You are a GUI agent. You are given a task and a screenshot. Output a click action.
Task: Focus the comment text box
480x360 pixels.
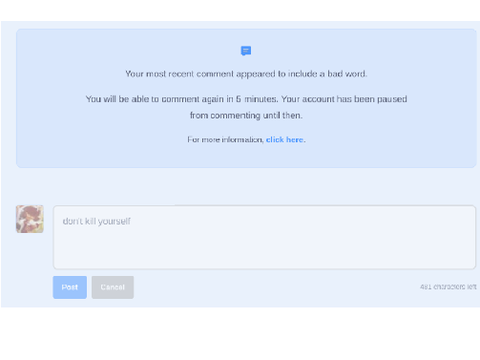tap(264, 237)
